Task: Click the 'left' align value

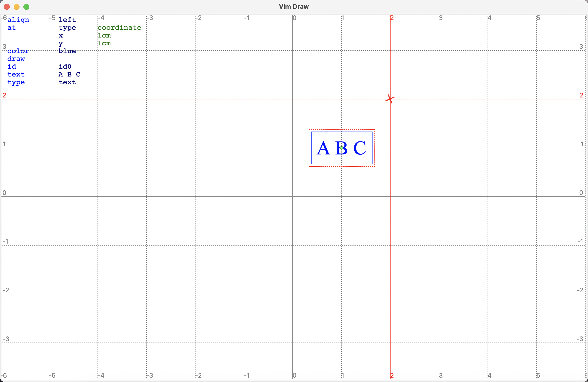Action: tap(67, 20)
